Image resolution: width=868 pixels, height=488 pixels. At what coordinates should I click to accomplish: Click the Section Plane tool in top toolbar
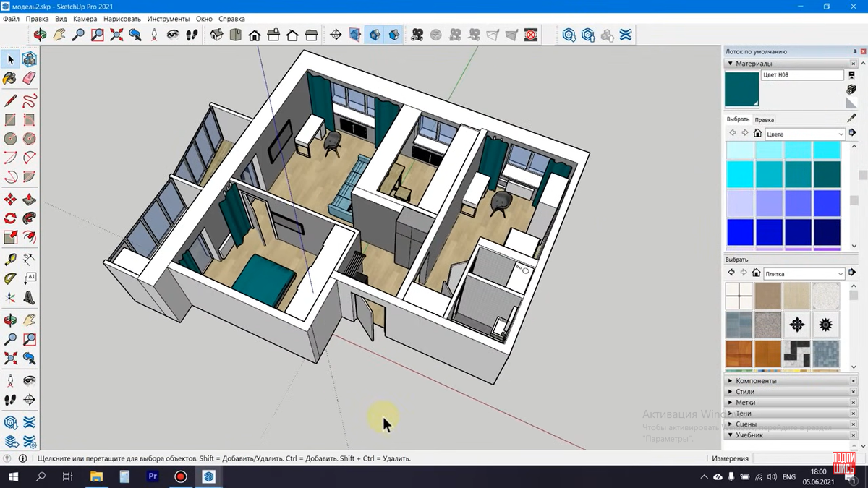click(336, 34)
